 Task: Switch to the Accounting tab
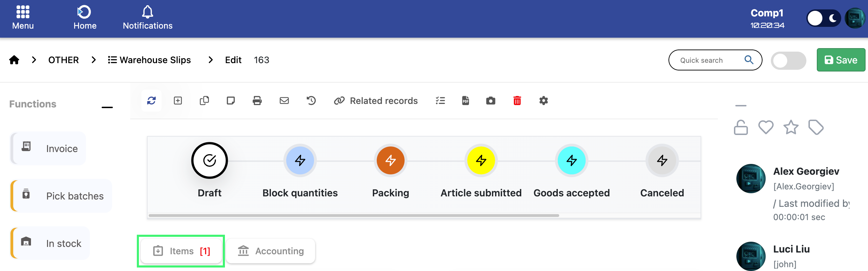click(271, 251)
